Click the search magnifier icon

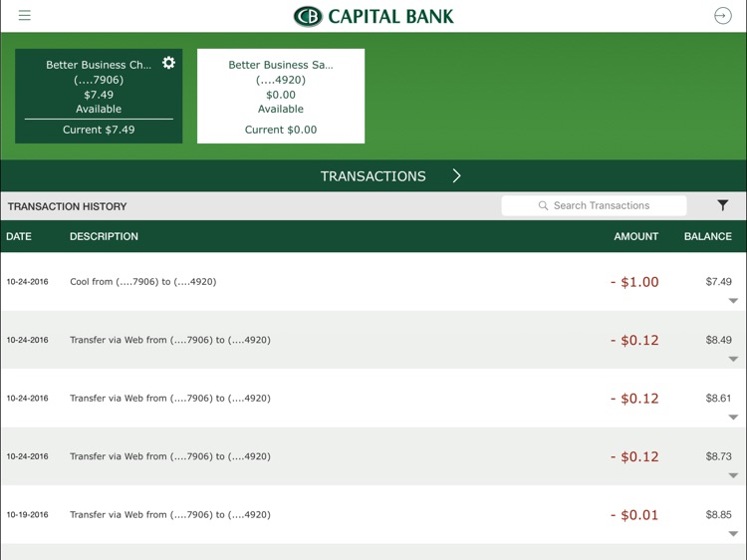coord(543,205)
